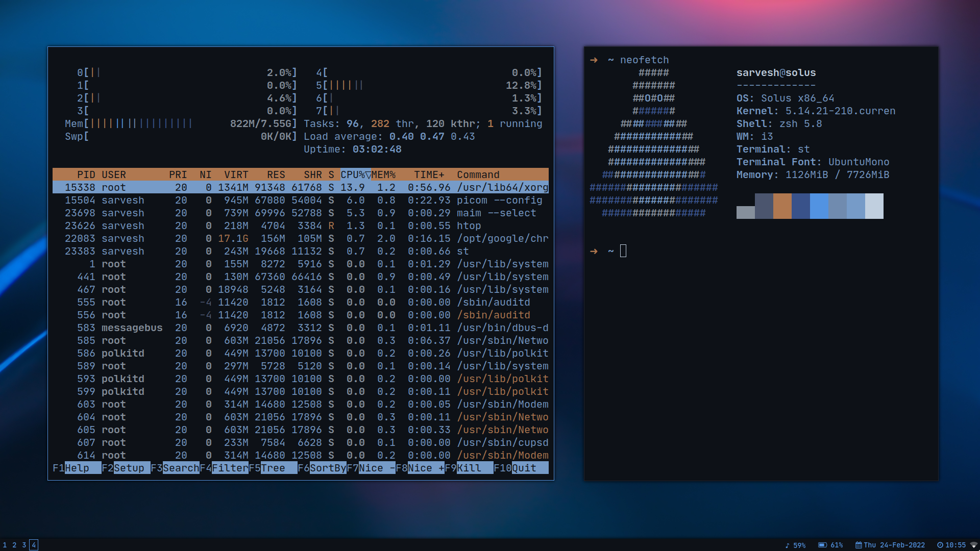The image size is (980, 551).
Task: Click the calendar icon in status bar
Action: pos(859,545)
